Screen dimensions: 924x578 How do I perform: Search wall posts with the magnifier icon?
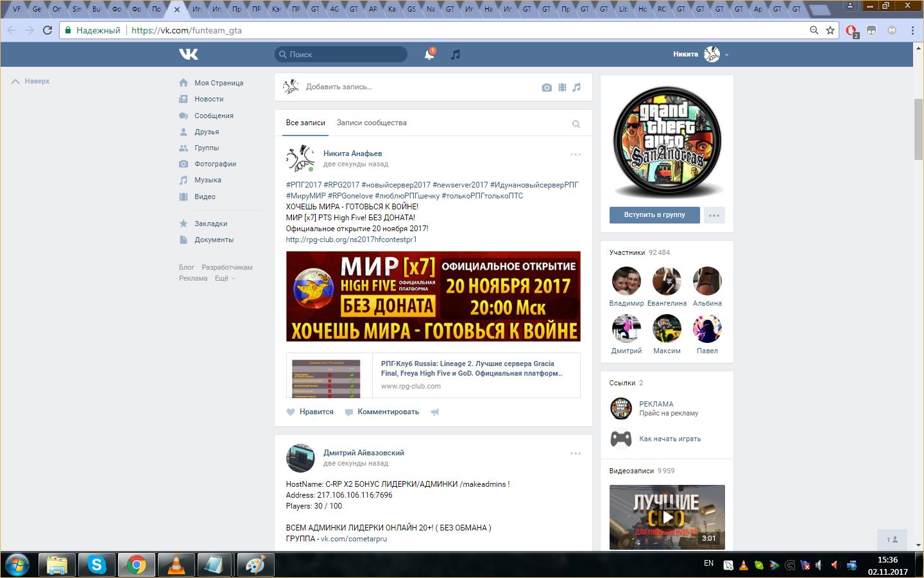click(576, 124)
